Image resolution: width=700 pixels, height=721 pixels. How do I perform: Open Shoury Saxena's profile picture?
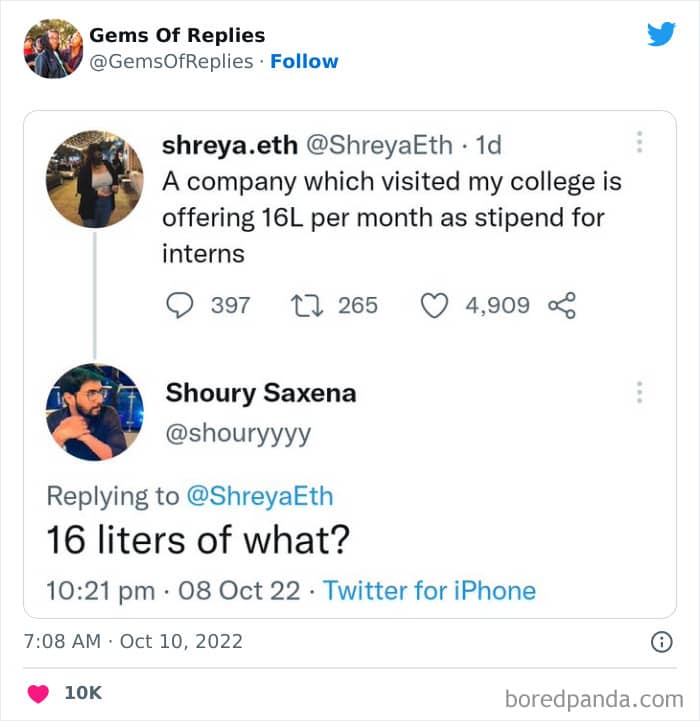[x=94, y=412]
